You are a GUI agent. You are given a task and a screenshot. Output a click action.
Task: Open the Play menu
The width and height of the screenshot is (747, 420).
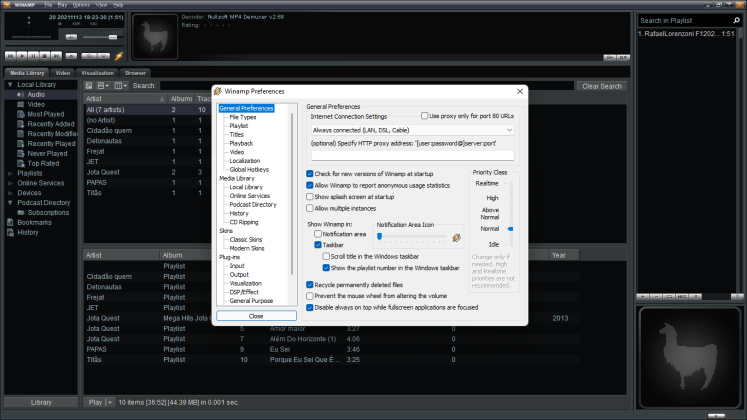click(62, 5)
